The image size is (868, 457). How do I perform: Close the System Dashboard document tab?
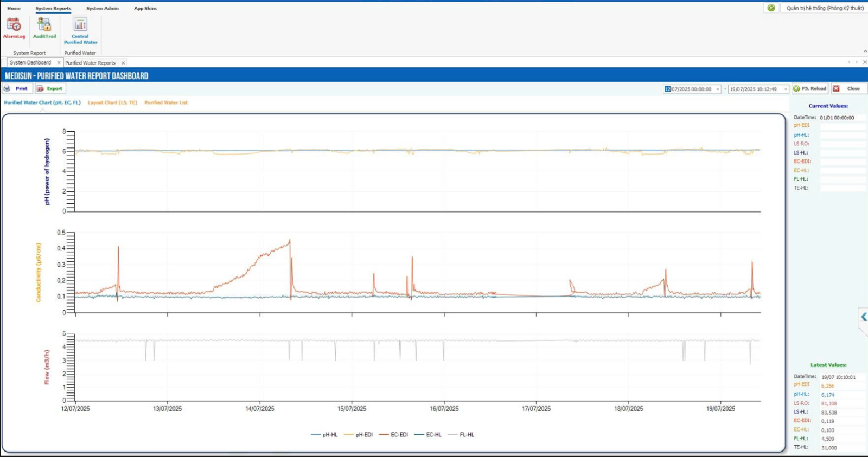pos(59,63)
